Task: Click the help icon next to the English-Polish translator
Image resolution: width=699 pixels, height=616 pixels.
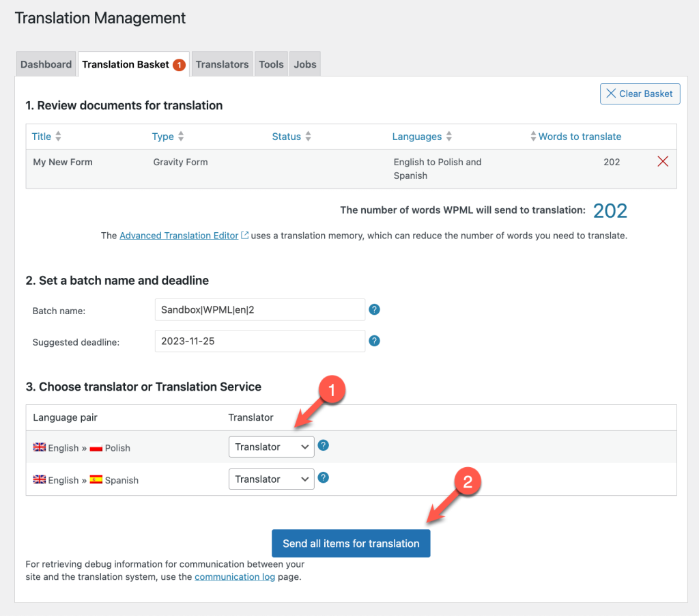Action: (x=323, y=445)
